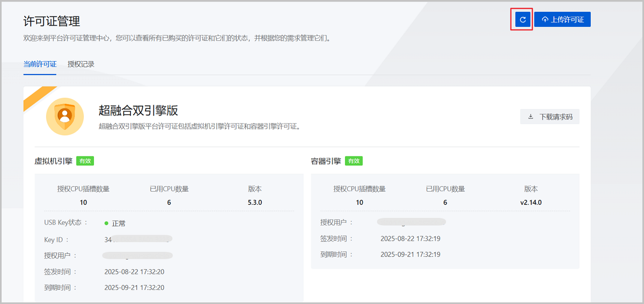Click the 虚拟机引擎 section heading
644x304 pixels.
pos(53,161)
